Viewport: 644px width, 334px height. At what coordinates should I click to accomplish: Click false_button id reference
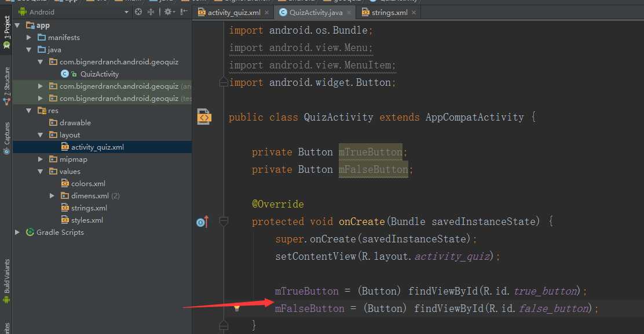pyautogui.click(x=554, y=309)
